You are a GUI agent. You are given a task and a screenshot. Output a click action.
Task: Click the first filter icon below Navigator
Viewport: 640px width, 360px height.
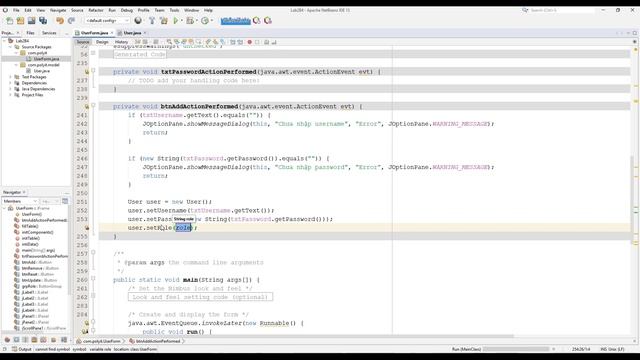tap(7, 340)
